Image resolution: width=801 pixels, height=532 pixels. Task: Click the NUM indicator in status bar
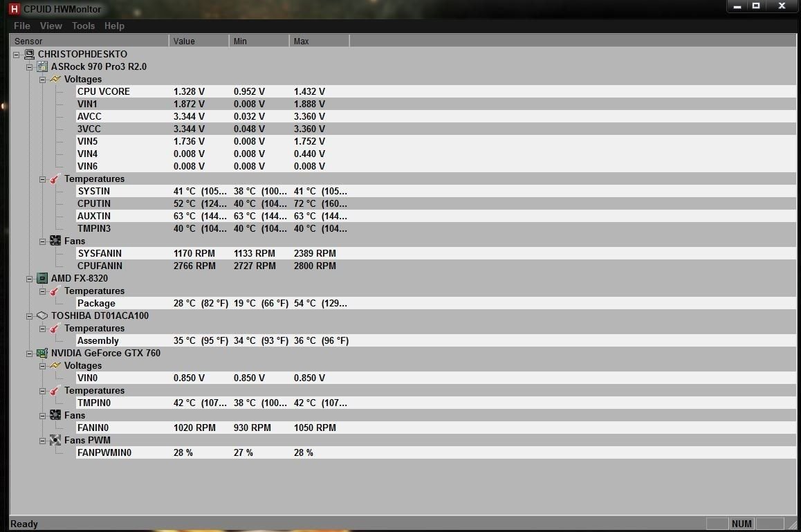[742, 524]
